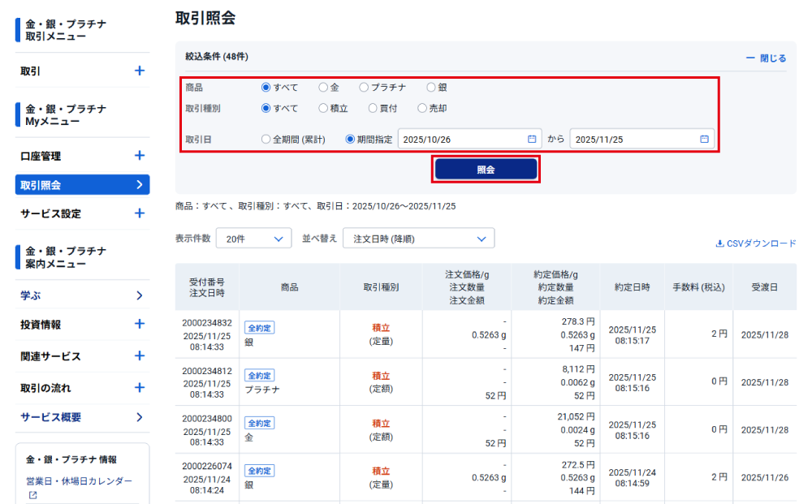Open the 並べ替え sort order dropdown
Image resolution: width=812 pixels, height=504 pixels.
coord(418,239)
